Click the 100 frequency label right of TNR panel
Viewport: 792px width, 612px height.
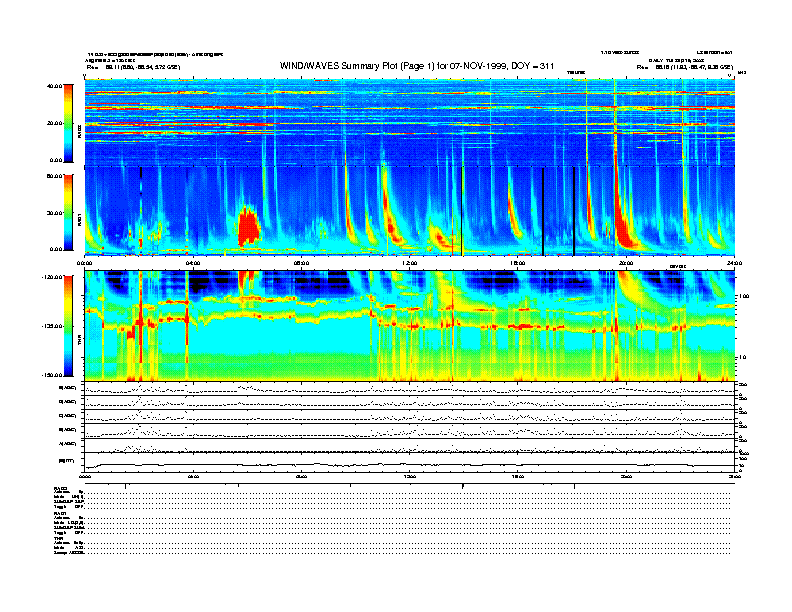pyautogui.click(x=744, y=296)
